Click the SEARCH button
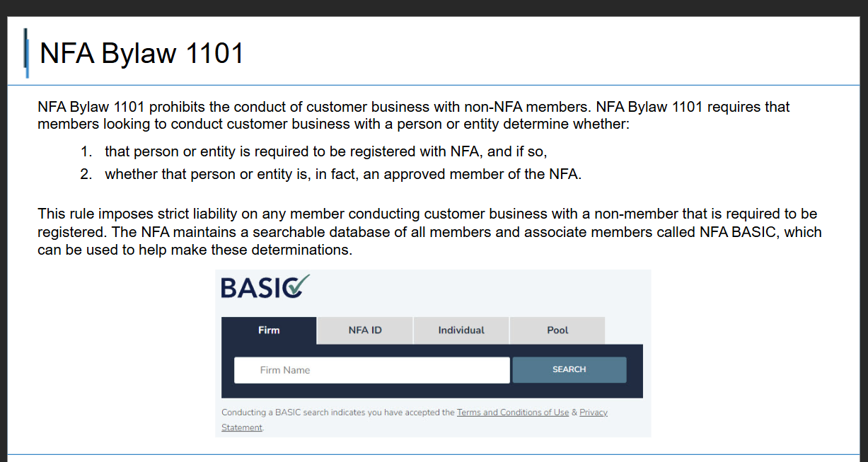This screenshot has height=462, width=868. (x=569, y=370)
